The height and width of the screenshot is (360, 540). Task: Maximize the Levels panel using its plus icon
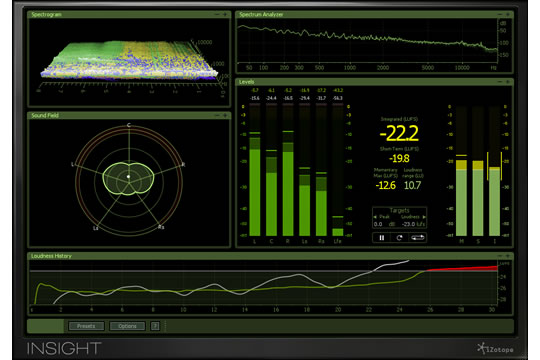pos(508,82)
